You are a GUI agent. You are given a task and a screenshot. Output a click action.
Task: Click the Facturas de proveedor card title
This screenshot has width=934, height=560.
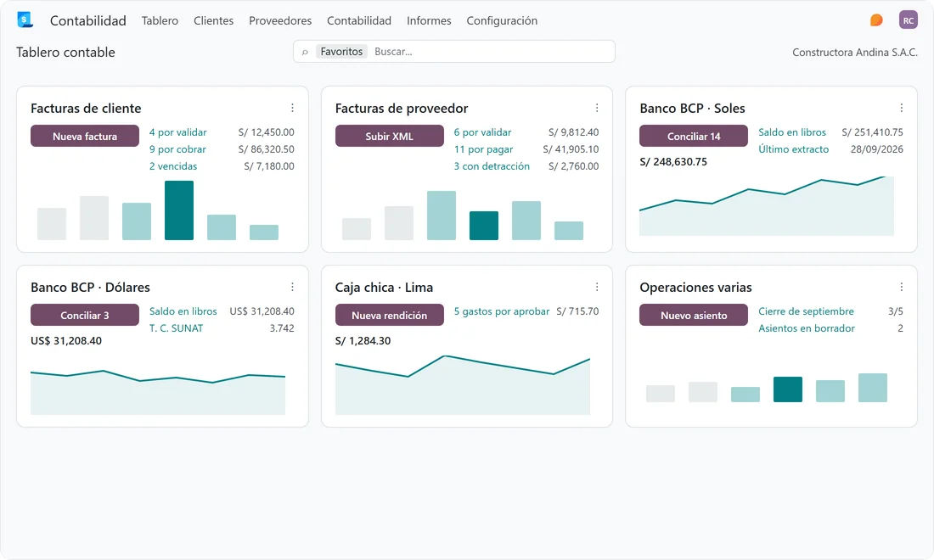[402, 109]
